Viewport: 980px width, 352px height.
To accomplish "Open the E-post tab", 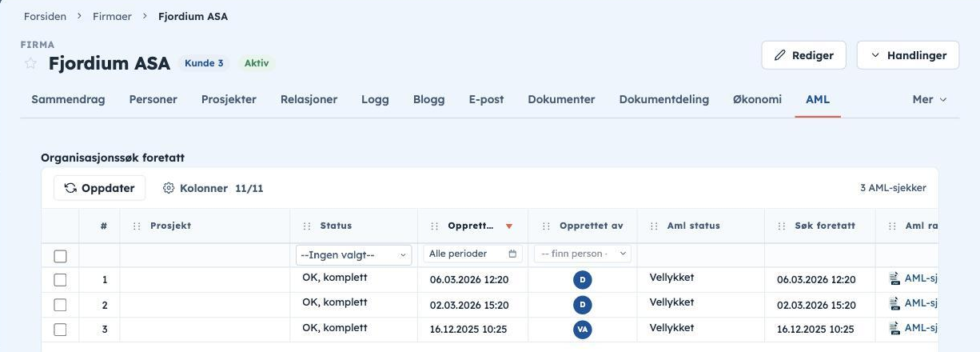I will [486, 99].
